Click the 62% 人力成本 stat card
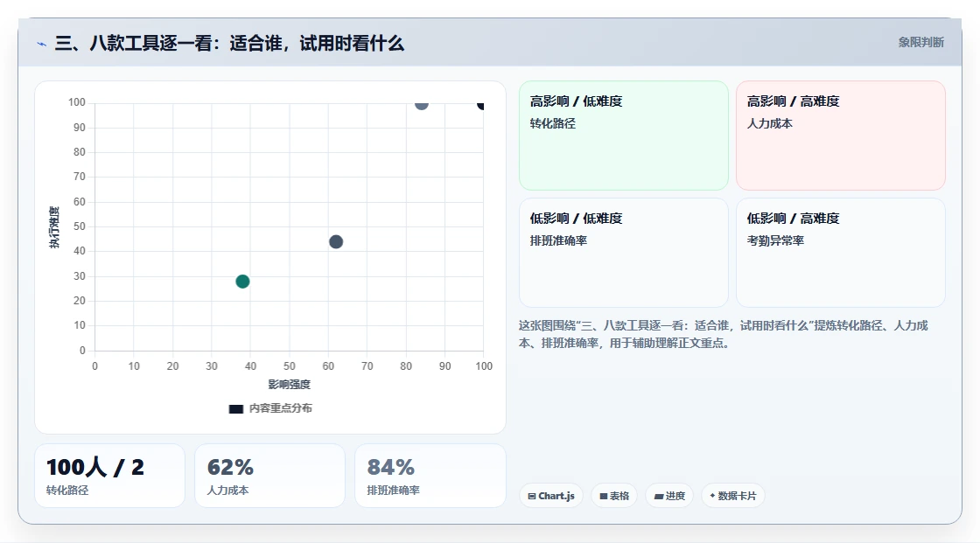This screenshot has width=980, height=543. coord(270,476)
